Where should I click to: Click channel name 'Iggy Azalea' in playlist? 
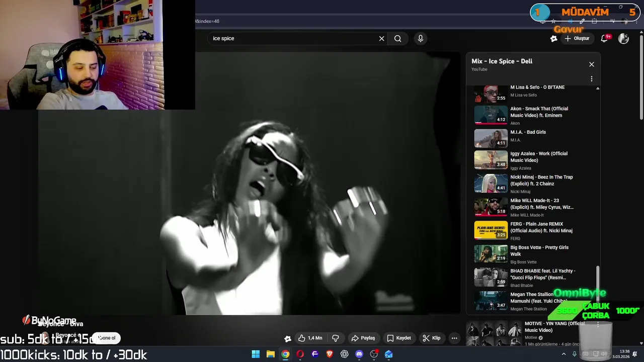tap(521, 168)
